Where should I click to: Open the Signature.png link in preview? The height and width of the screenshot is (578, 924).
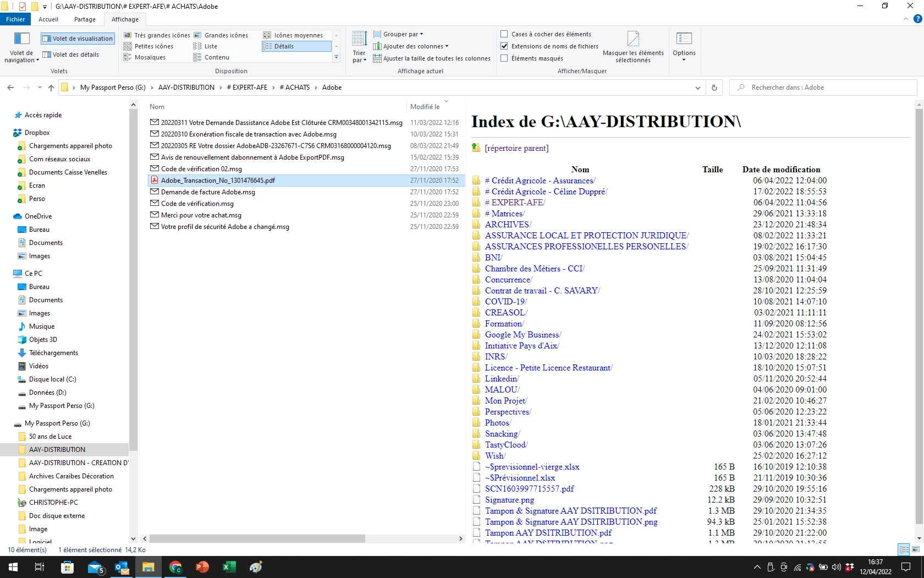pyautogui.click(x=509, y=500)
